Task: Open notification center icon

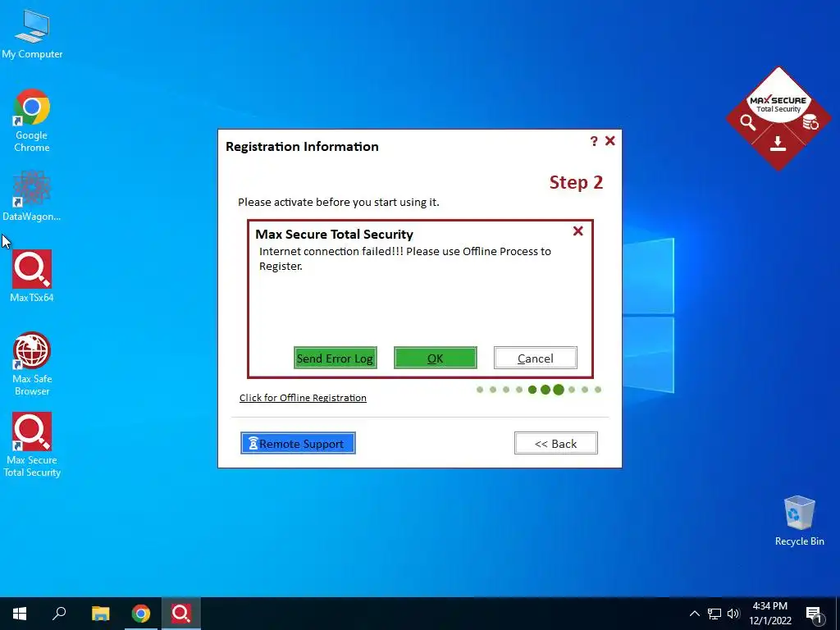Action: pyautogui.click(x=815, y=614)
